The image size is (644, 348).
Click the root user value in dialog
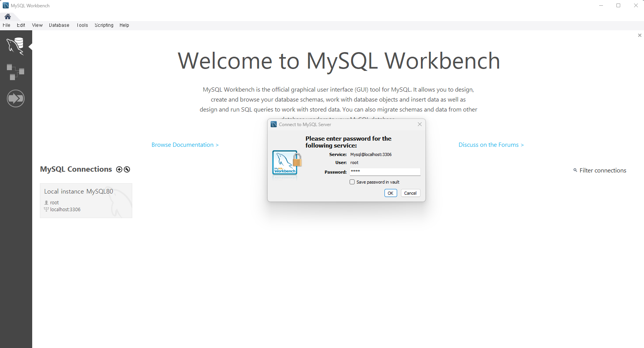click(354, 163)
